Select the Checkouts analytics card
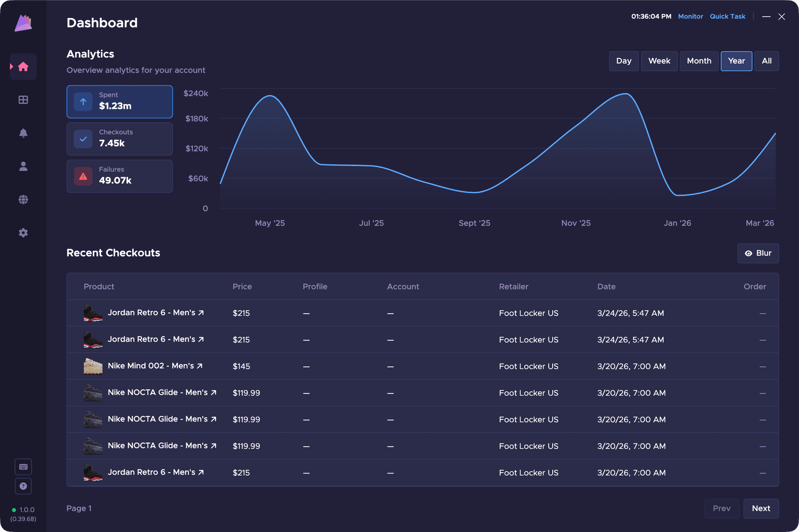The image size is (799, 532). 119,139
